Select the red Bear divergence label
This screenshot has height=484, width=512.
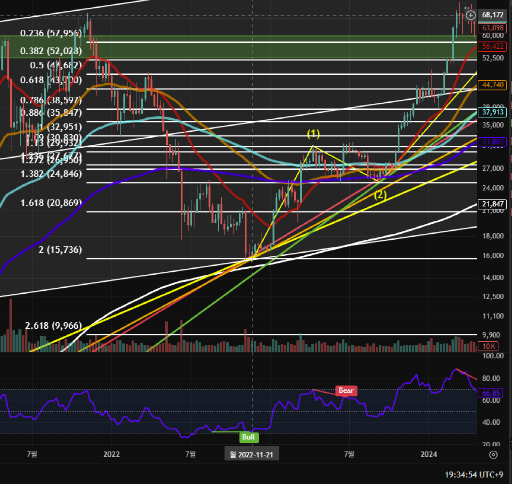click(x=346, y=390)
